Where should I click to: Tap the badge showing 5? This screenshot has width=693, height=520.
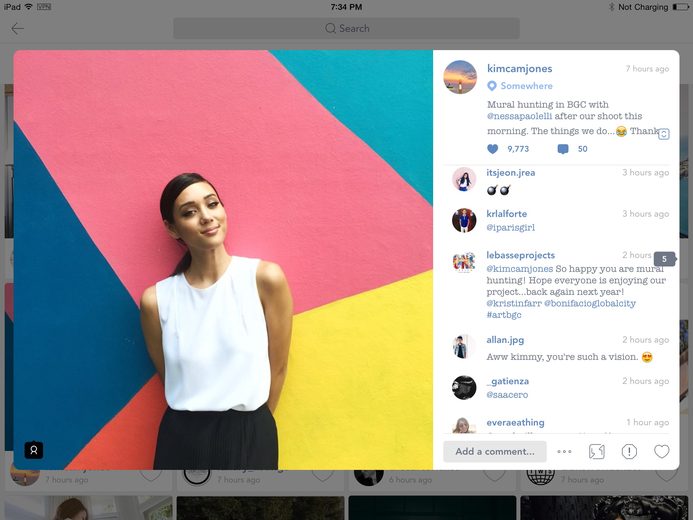click(x=664, y=259)
